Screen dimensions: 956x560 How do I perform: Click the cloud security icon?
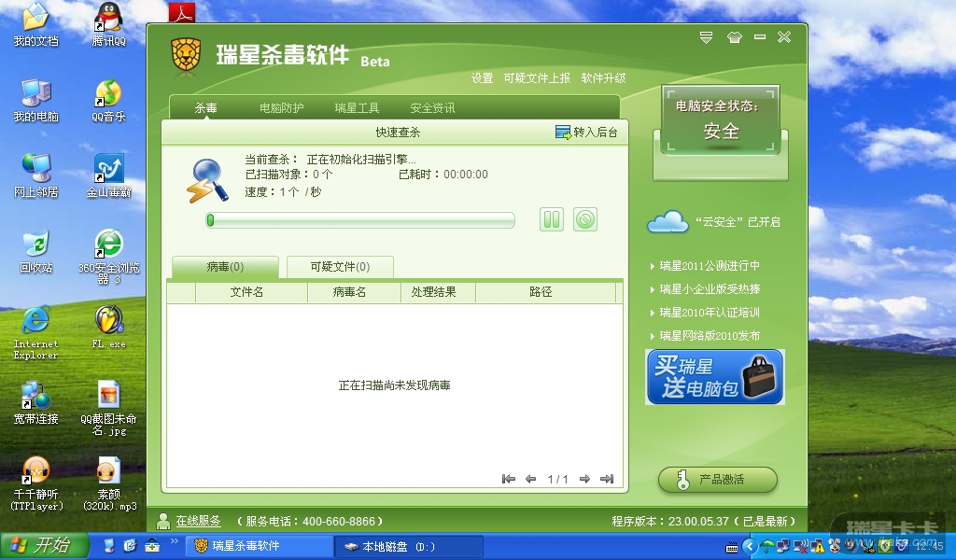coord(668,222)
